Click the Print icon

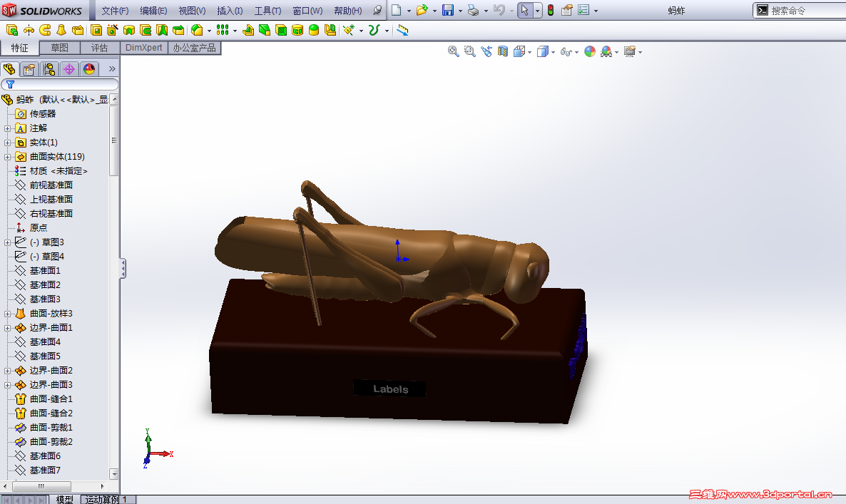(473, 10)
